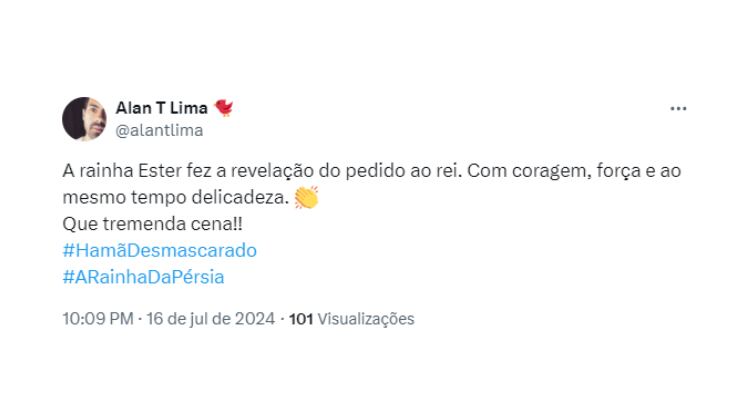747x420 pixels.
Task: Open the three-dot more options menu
Action: tap(678, 109)
